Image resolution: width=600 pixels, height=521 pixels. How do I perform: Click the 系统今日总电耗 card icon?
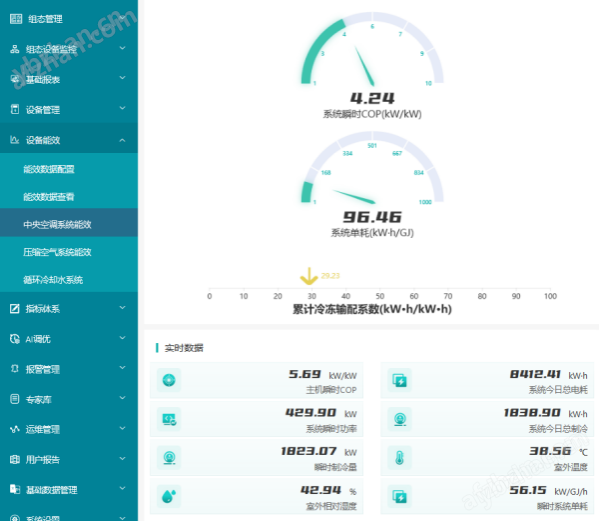[x=400, y=380]
